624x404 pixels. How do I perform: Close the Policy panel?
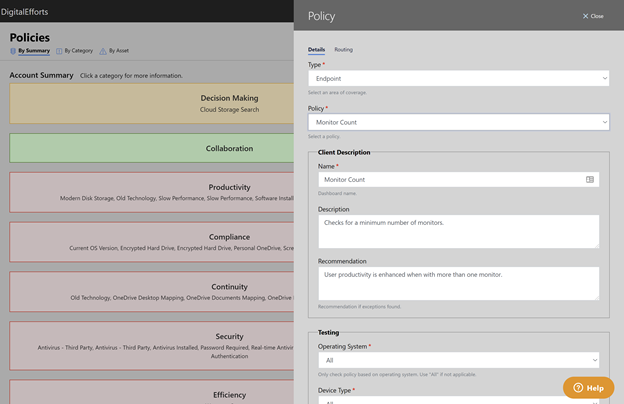pyautogui.click(x=593, y=16)
